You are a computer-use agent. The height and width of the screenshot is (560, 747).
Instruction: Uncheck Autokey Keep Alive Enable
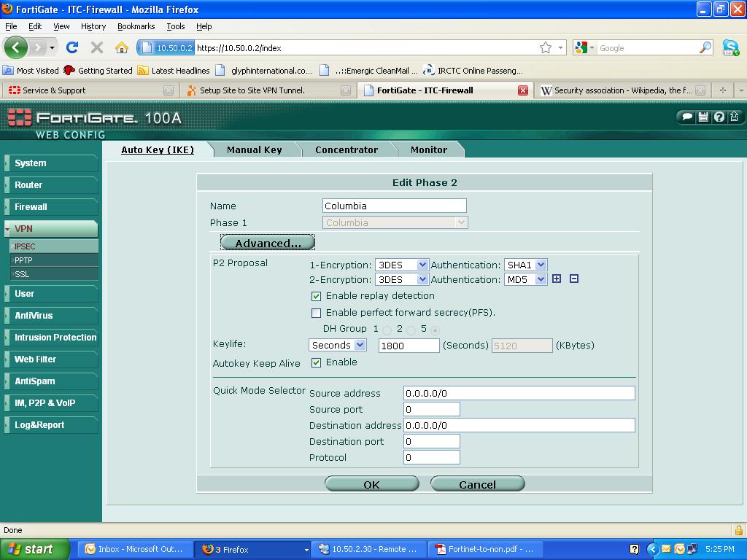point(316,363)
